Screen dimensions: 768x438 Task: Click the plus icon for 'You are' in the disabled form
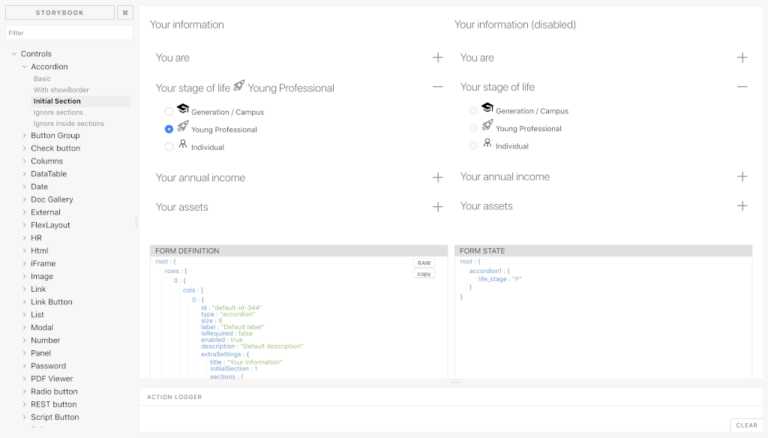[742, 58]
